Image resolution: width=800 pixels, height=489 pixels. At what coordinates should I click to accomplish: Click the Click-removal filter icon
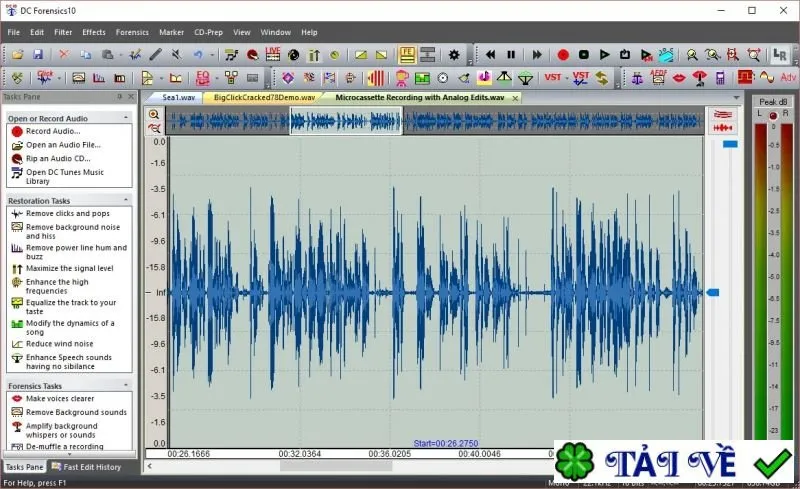point(45,78)
